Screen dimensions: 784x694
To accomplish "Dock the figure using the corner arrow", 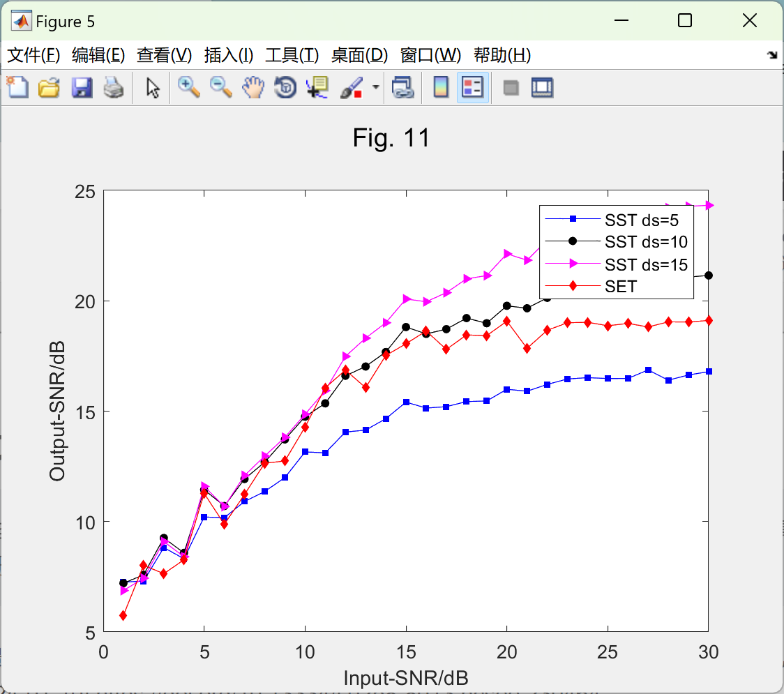I will (772, 55).
